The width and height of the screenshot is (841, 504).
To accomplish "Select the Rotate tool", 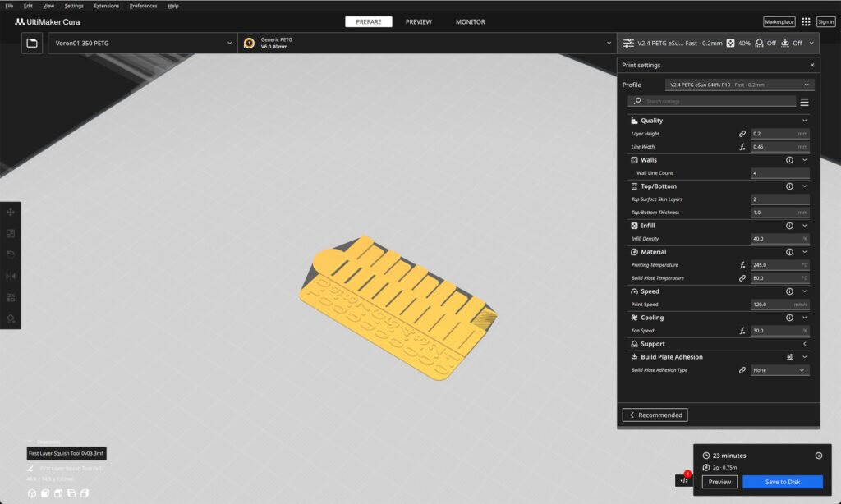I will [x=11, y=254].
